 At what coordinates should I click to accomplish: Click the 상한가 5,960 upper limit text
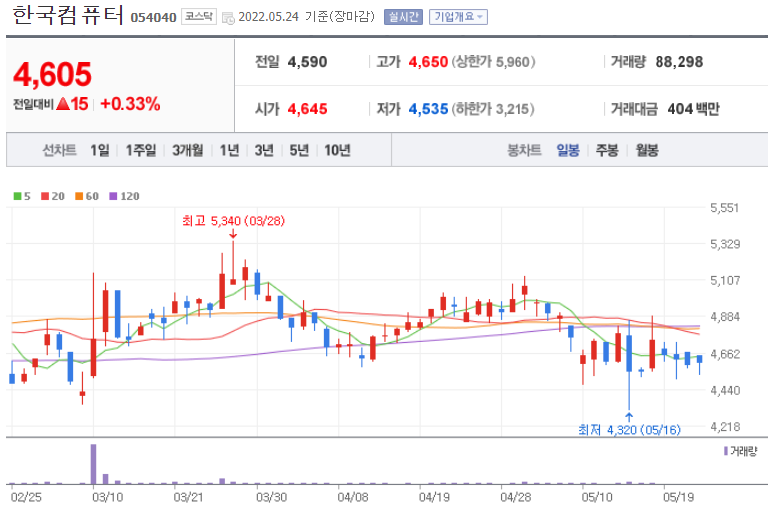493,62
